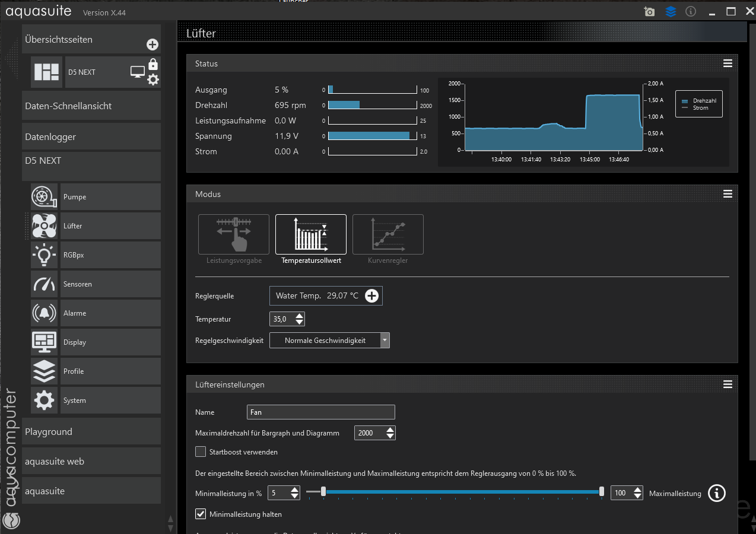Image resolution: width=756 pixels, height=534 pixels.
Task: Add new overview page with plus icon
Action: coord(152,44)
